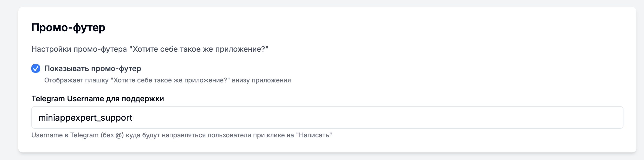This screenshot has height=160, width=644.
Task: Click the "miniappexpert_support" text in the input
Action: [x=85, y=118]
